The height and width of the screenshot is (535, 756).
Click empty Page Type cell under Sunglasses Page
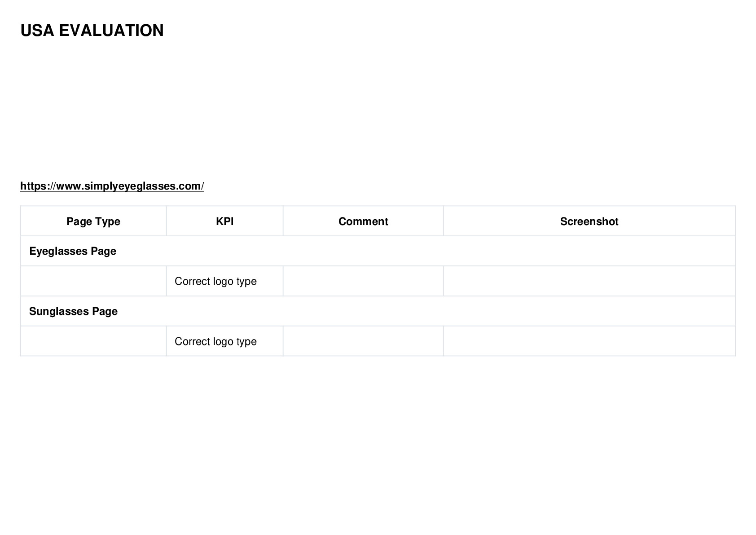pyautogui.click(x=93, y=341)
